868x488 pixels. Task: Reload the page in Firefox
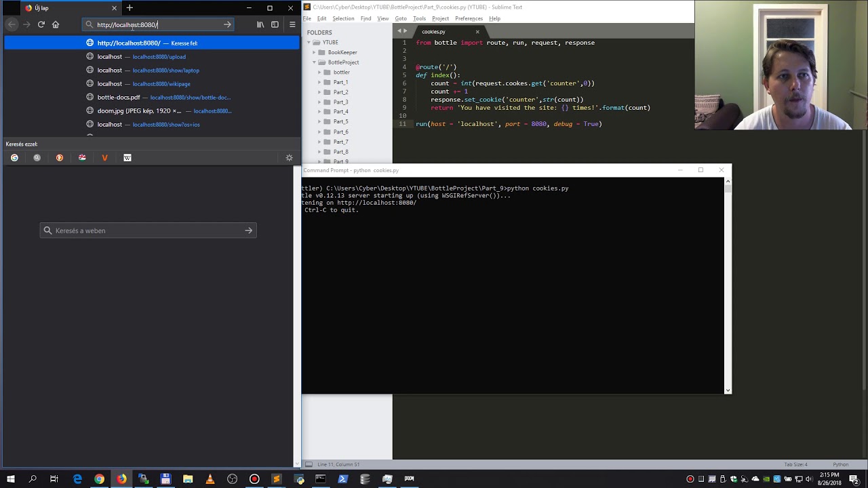[x=41, y=24]
